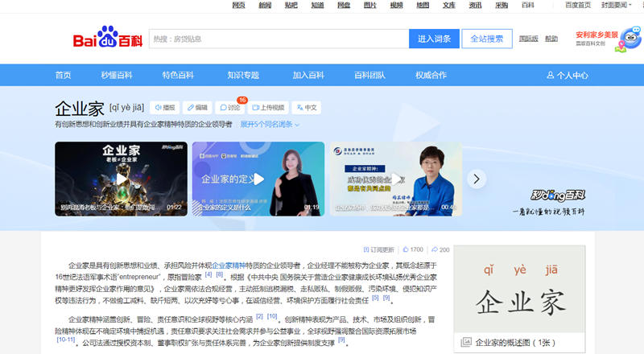Click the Baidu Baike logo
Image resolution: width=644 pixels, height=354 pixels.
[108, 37]
